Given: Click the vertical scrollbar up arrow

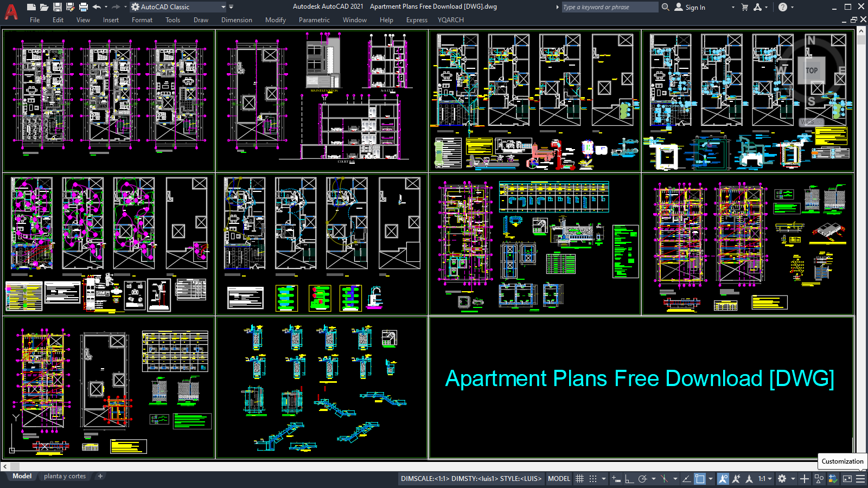Looking at the screenshot, I should tap(861, 31).
